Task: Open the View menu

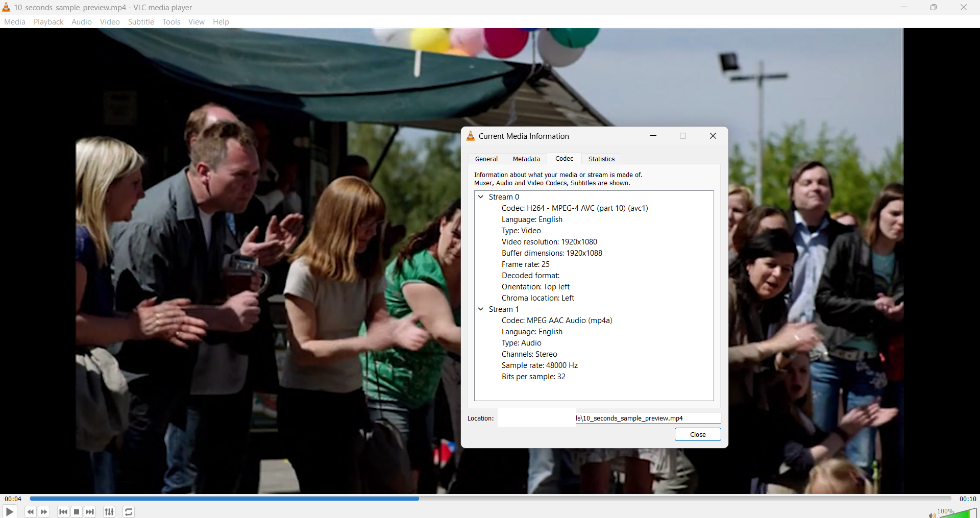Action: click(x=196, y=22)
